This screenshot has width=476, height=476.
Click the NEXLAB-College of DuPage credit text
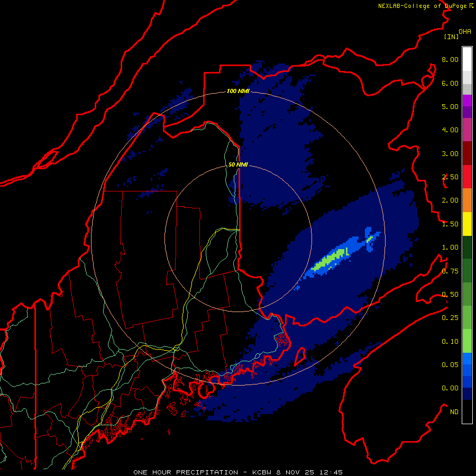tap(426, 6)
